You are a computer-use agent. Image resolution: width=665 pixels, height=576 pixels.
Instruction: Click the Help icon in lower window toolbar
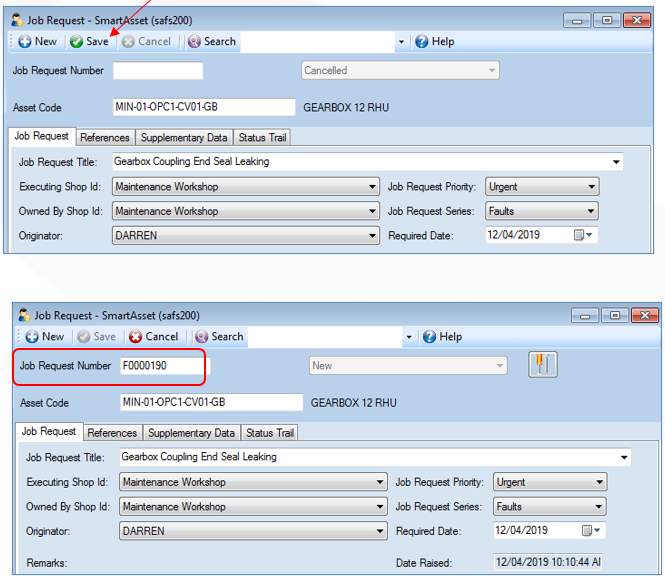point(429,337)
